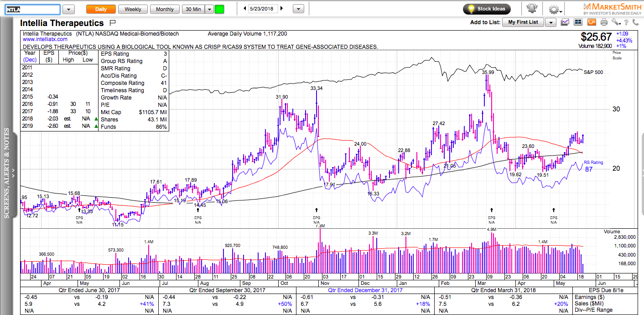Click the $25.67 current price
This screenshot has height=315, width=644.
(x=597, y=37)
